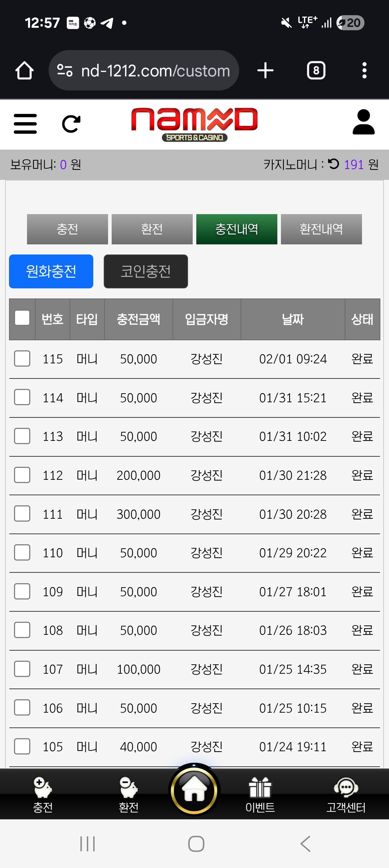The image size is (389, 868).
Task: Switch to the 환전내역 tab
Action: tap(321, 229)
